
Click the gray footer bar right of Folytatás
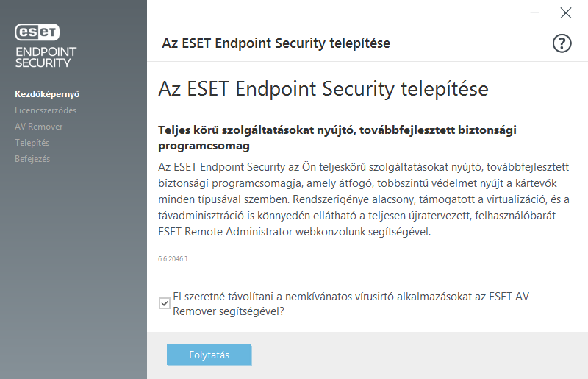pyautogui.click(x=419, y=355)
